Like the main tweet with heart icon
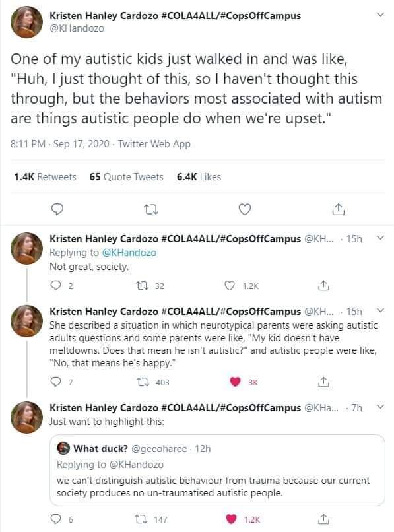 (245, 209)
